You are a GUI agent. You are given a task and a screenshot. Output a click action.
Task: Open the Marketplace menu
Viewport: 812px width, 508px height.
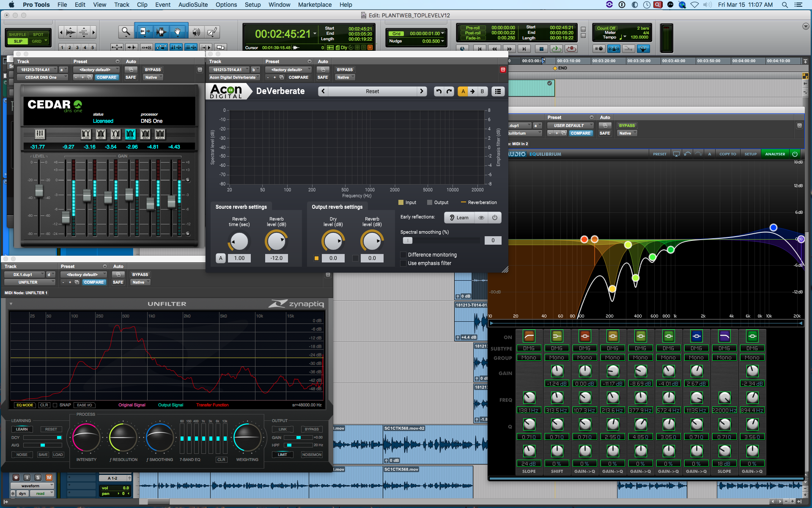tap(315, 5)
